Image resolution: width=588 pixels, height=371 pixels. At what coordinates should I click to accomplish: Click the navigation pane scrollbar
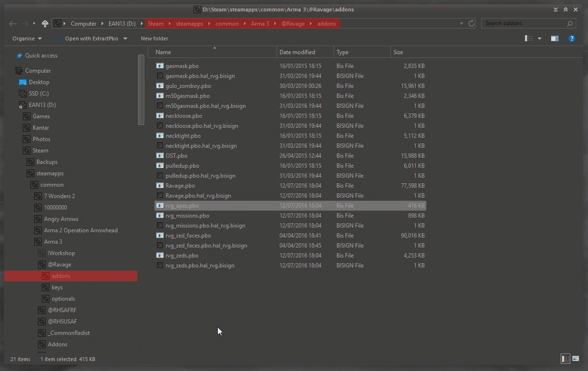141,89
